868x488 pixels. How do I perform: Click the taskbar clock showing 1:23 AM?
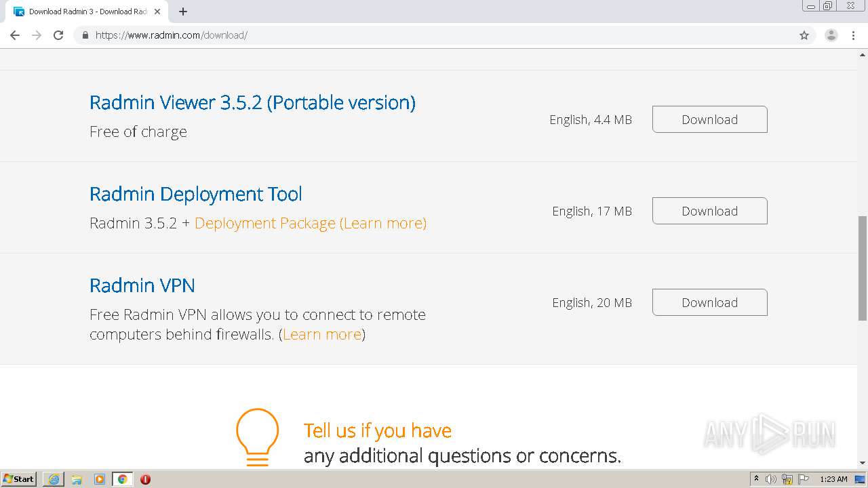[833, 479]
